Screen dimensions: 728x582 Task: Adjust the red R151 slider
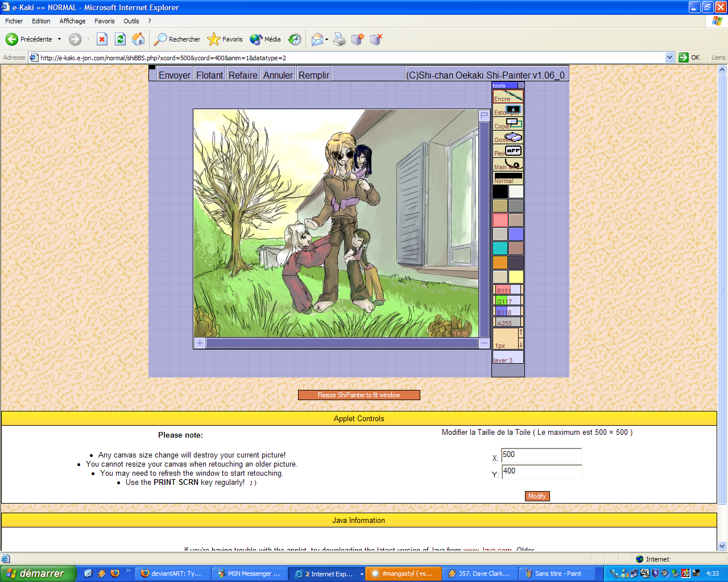(x=508, y=290)
